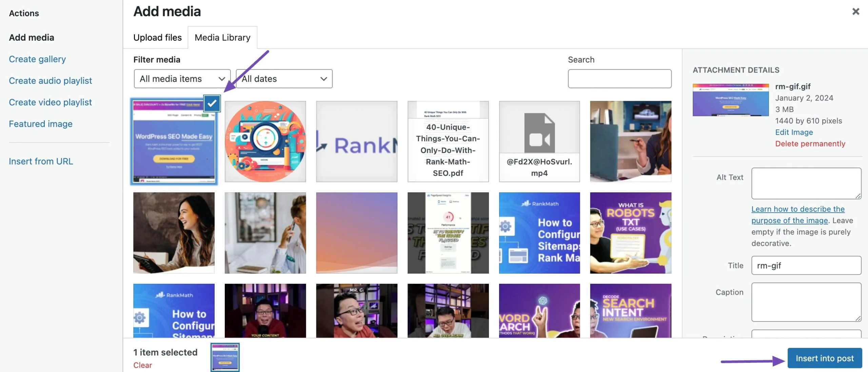The height and width of the screenshot is (372, 868).
Task: Click Delete permanently link
Action: click(x=810, y=144)
